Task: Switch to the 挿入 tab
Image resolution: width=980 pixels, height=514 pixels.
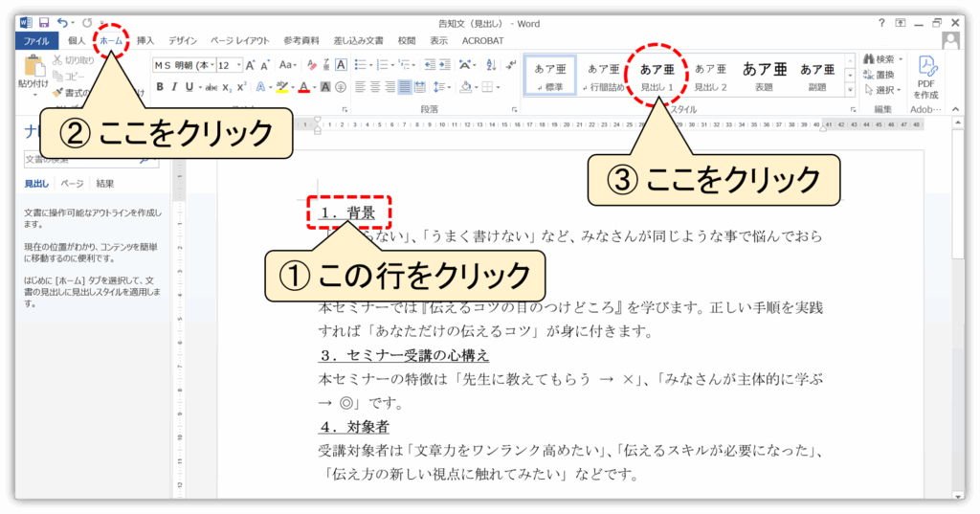Action: click(x=145, y=40)
